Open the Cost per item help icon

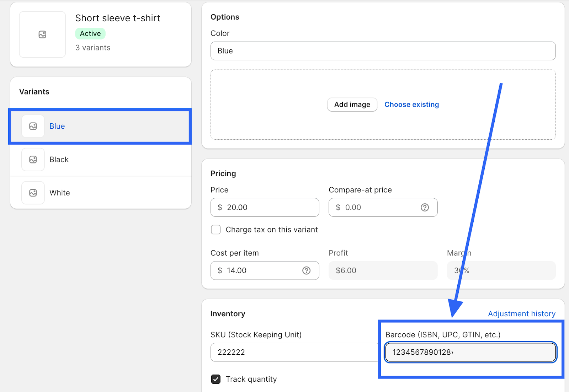[306, 271]
